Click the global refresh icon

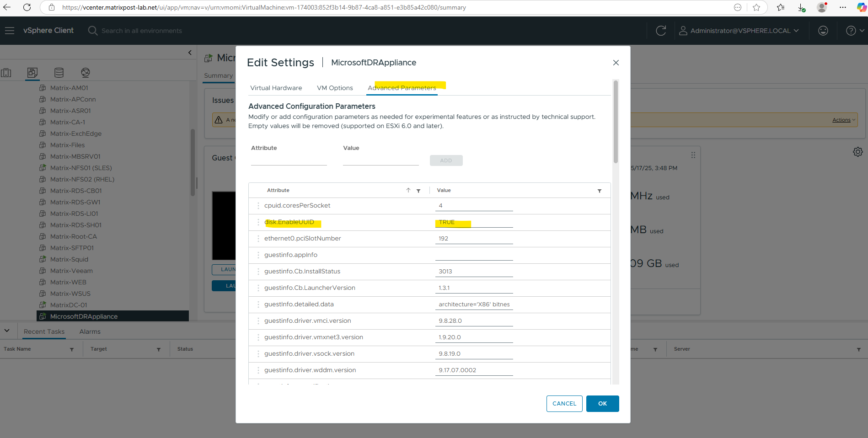pos(661,31)
